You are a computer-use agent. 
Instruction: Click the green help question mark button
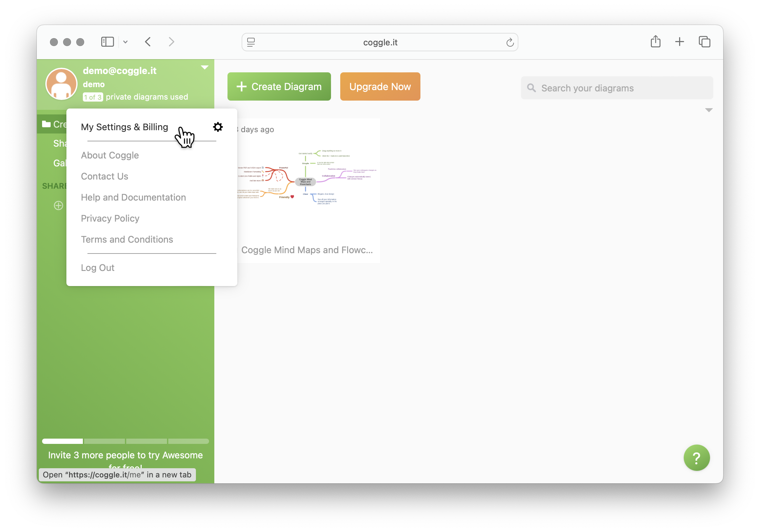(697, 457)
